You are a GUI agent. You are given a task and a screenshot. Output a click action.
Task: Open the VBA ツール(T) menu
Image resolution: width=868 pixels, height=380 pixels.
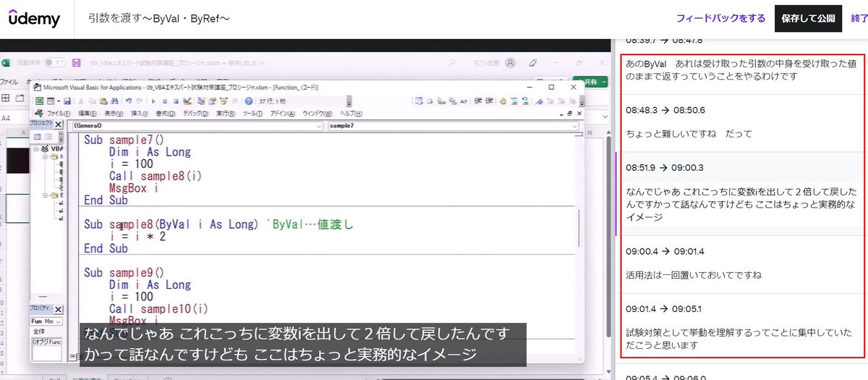(x=252, y=114)
